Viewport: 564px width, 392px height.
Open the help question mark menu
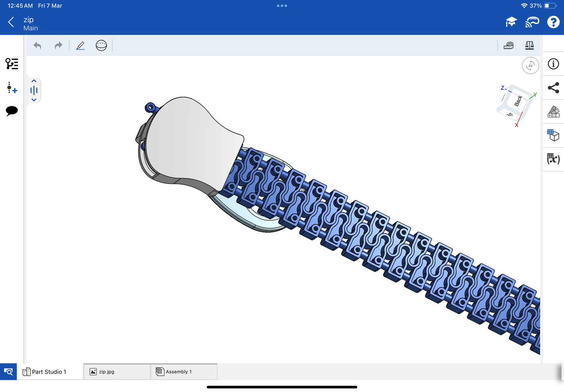[553, 22]
